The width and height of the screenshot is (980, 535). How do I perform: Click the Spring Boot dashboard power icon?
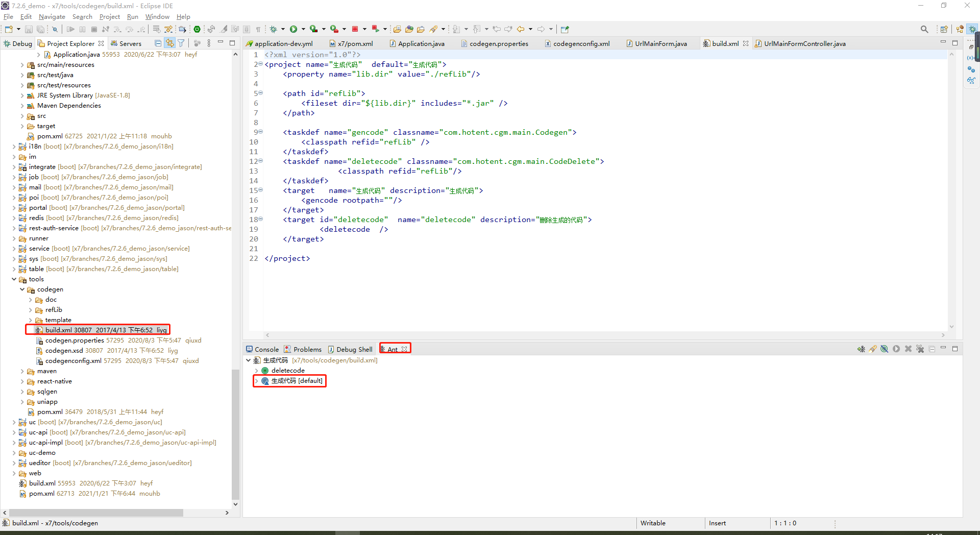tap(197, 29)
